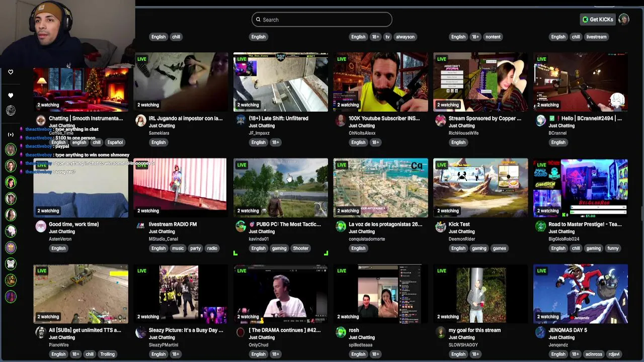Select the alwayson tag in the top row
This screenshot has width=644, height=362.
point(405,37)
